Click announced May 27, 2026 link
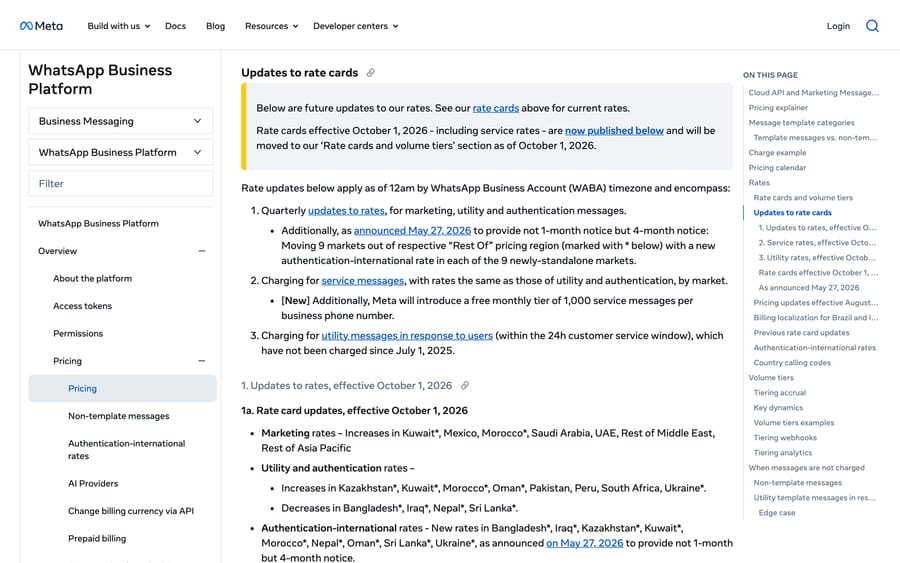Screen dimensions: 900x563 pyautogui.click(x=412, y=230)
